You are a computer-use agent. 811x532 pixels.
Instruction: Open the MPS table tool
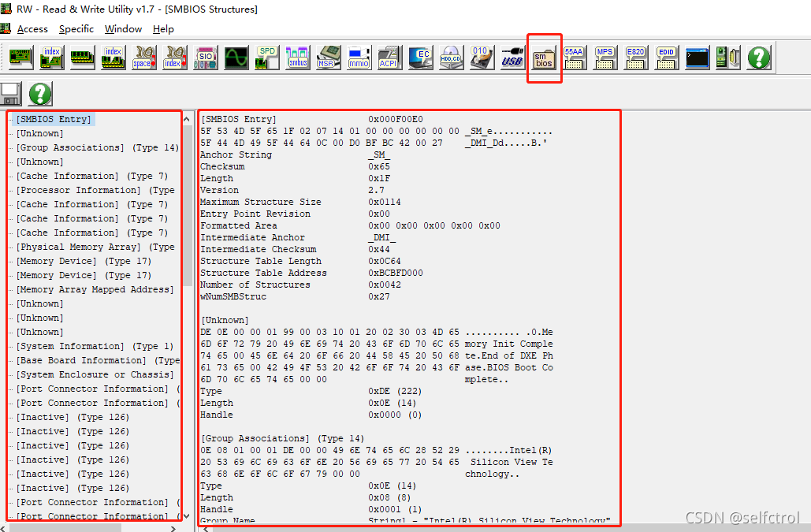point(605,58)
